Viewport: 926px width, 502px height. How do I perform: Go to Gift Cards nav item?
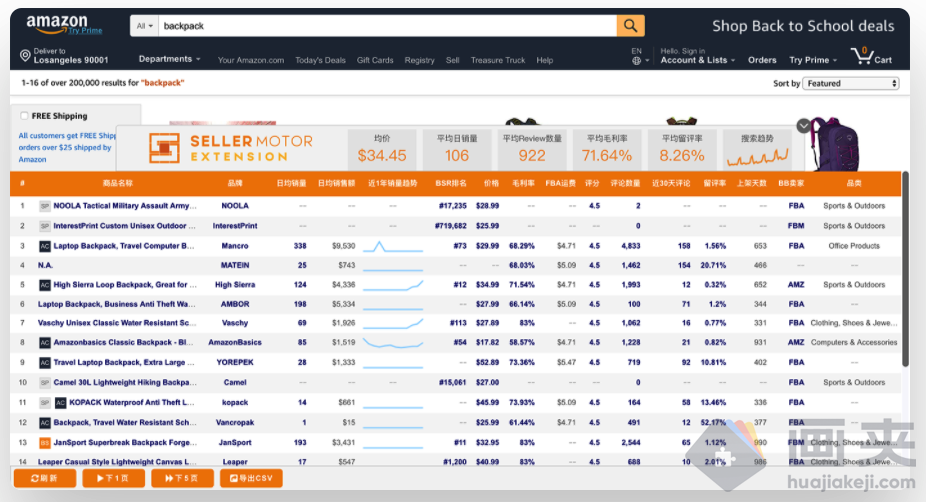coord(375,60)
